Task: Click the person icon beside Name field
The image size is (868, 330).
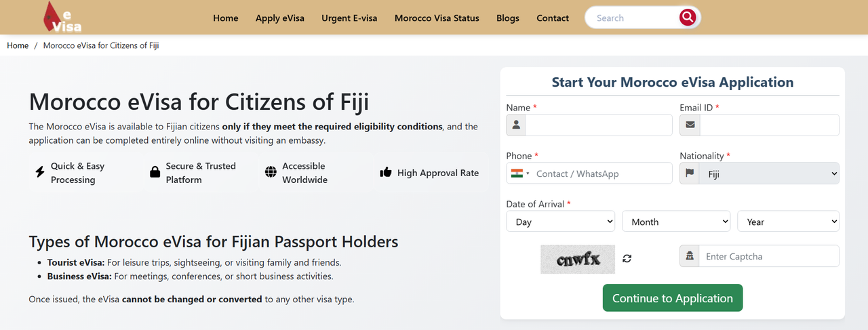Action: tap(516, 125)
